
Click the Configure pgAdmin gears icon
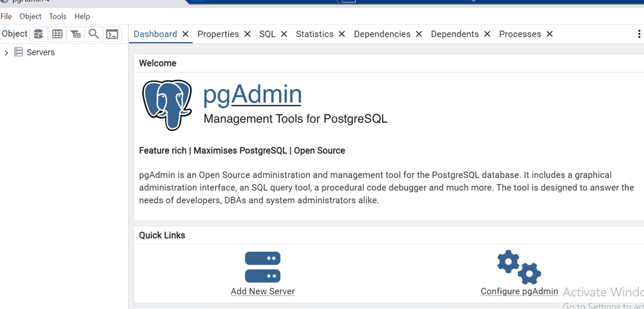(519, 267)
